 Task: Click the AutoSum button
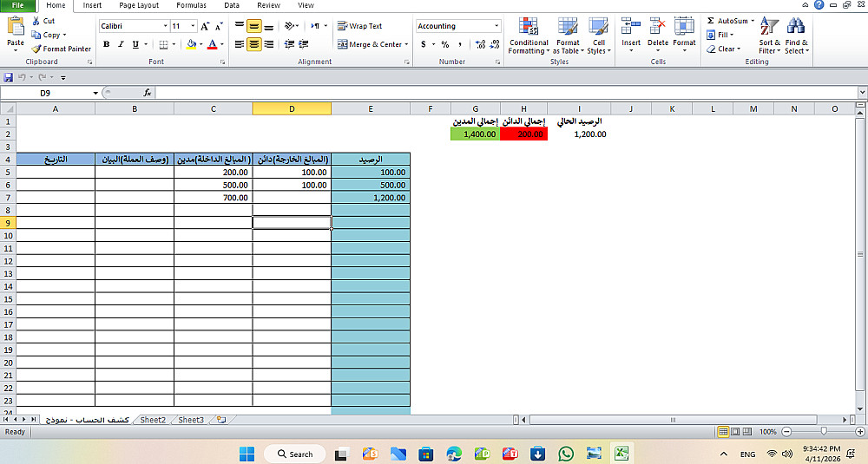pos(727,21)
